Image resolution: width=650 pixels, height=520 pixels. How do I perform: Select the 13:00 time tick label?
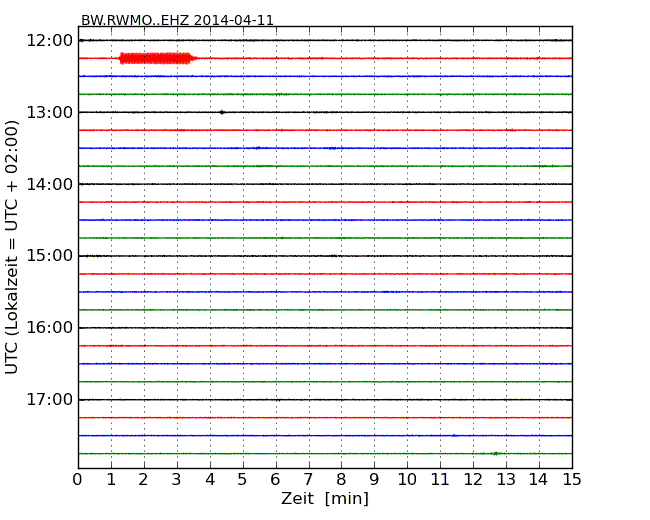[49, 112]
